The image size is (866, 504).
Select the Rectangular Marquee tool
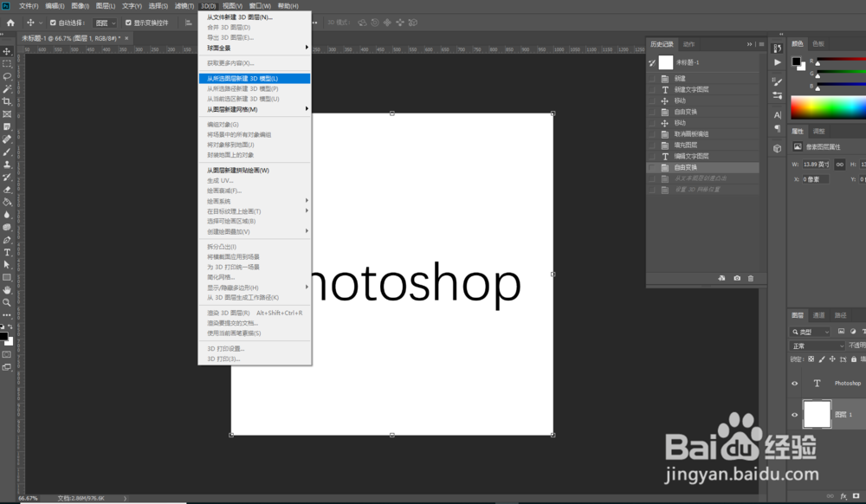pyautogui.click(x=7, y=64)
